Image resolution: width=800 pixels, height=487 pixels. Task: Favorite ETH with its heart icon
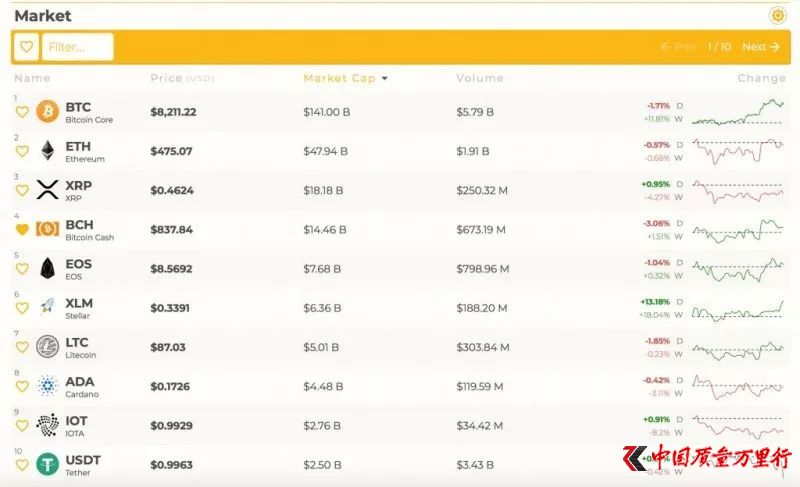[22, 151]
